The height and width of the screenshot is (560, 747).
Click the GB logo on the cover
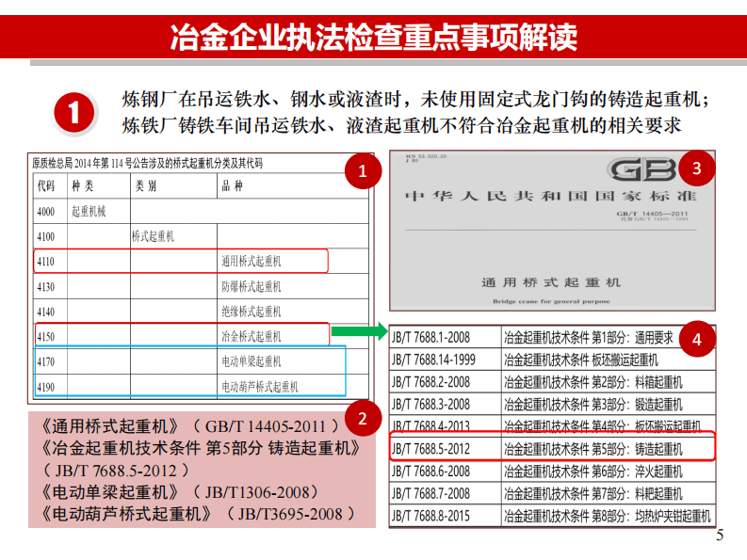pyautogui.click(x=641, y=169)
